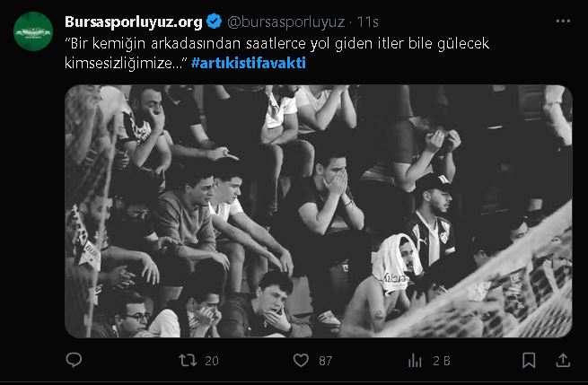Image resolution: width=588 pixels, height=385 pixels.
Task: Share the tweet via the upload arrow icon
Action: [563, 360]
